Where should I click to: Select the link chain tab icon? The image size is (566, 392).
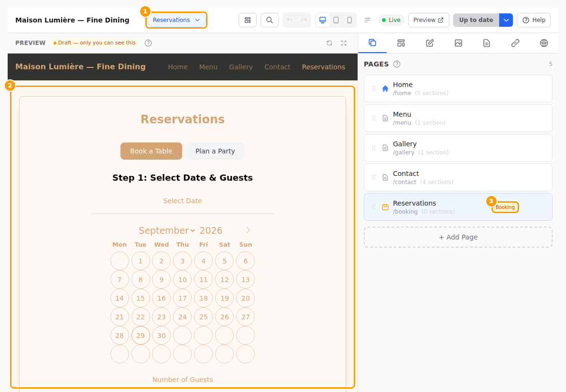[x=515, y=44]
